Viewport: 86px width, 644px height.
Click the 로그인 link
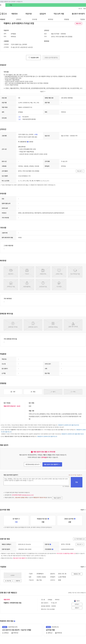pyautogui.click(x=80, y=8)
